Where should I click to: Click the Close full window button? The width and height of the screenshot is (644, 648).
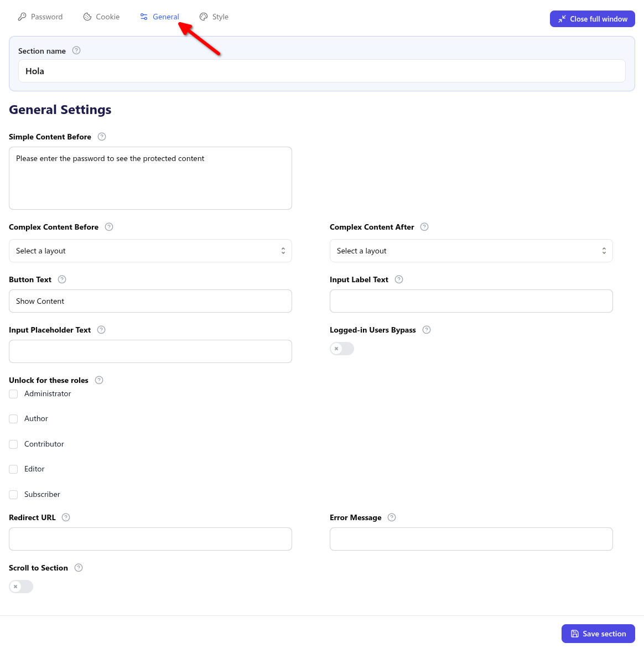[x=593, y=19]
